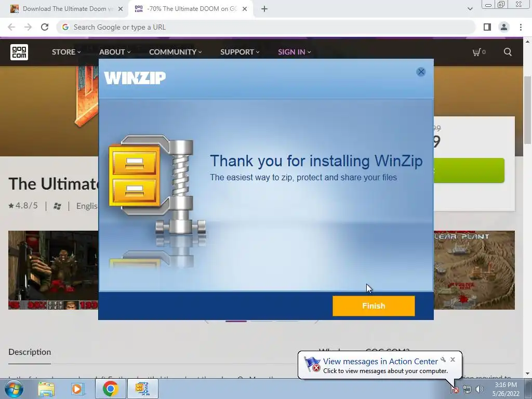Select the first gallery slide indicator
532x399 pixels.
click(x=236, y=321)
